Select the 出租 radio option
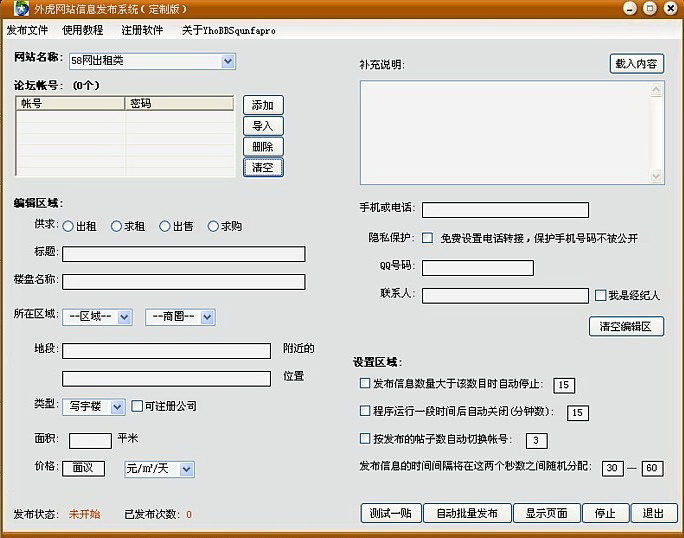The image size is (684, 538). (68, 226)
